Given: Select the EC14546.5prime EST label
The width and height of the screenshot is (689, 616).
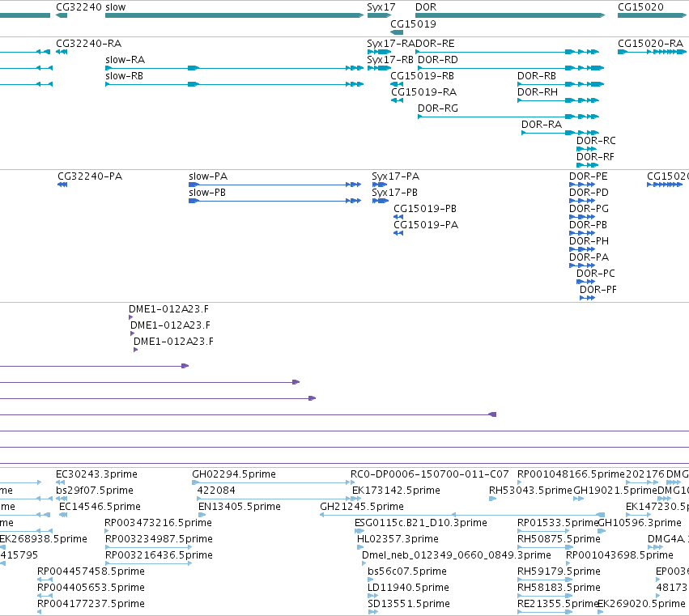Looking at the screenshot, I should point(100,507).
